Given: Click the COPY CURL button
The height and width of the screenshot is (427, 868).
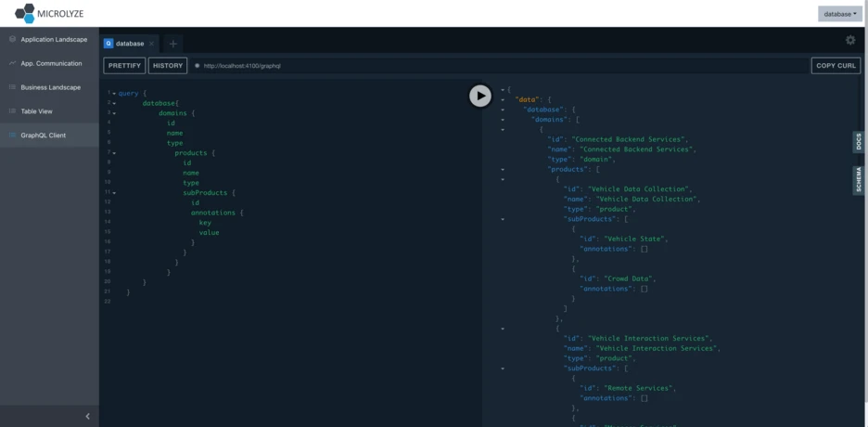Looking at the screenshot, I should point(836,66).
